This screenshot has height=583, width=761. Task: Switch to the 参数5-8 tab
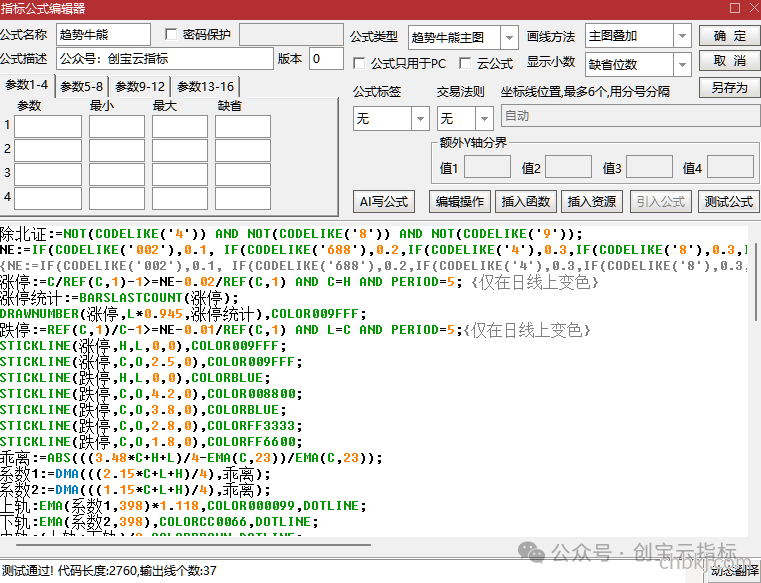(82, 87)
